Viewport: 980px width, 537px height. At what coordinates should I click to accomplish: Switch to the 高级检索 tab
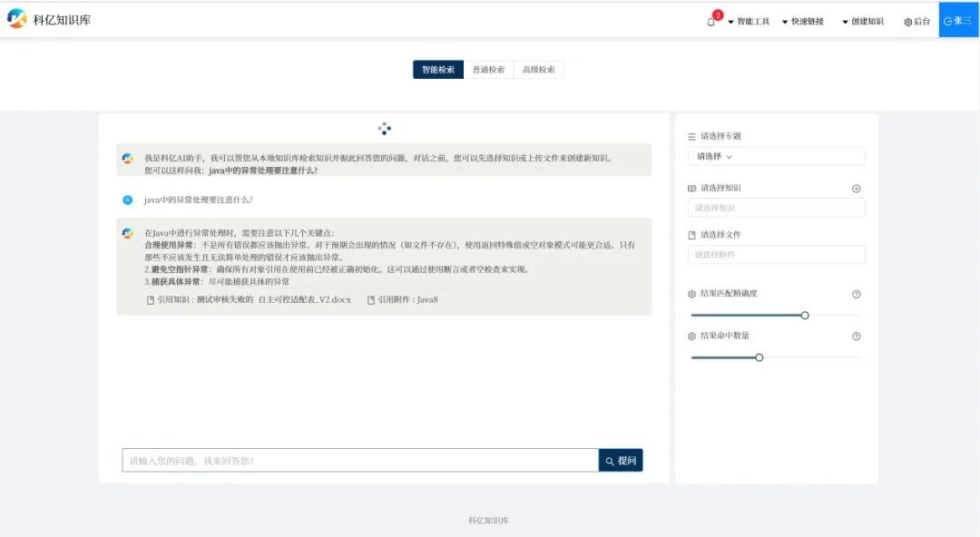[x=539, y=68]
